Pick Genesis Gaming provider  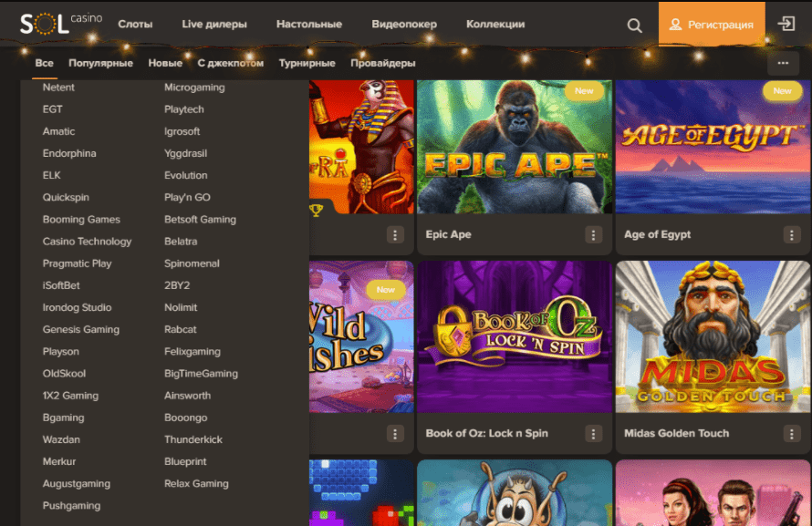point(81,329)
